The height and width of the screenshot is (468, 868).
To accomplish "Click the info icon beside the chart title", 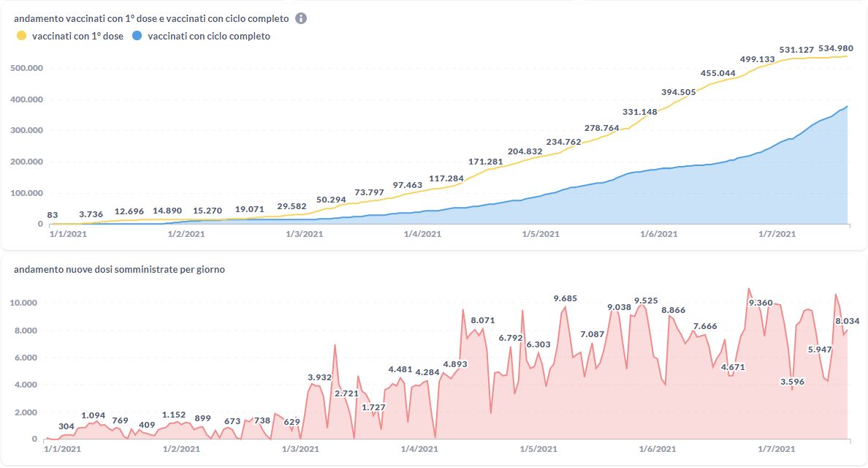I will click(x=301, y=18).
